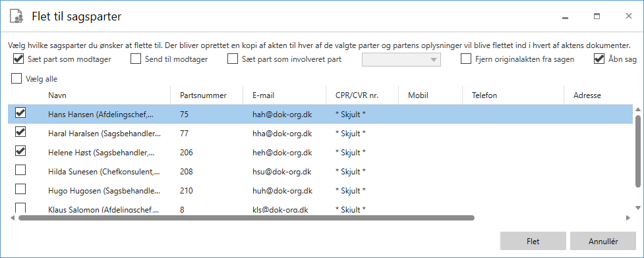Click the horizontal scrollbar right arrow
The height and width of the screenshot is (258, 644).
click(628, 219)
